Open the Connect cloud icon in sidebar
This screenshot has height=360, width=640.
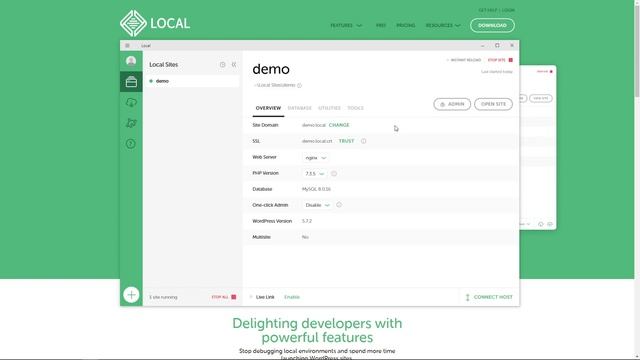131,102
